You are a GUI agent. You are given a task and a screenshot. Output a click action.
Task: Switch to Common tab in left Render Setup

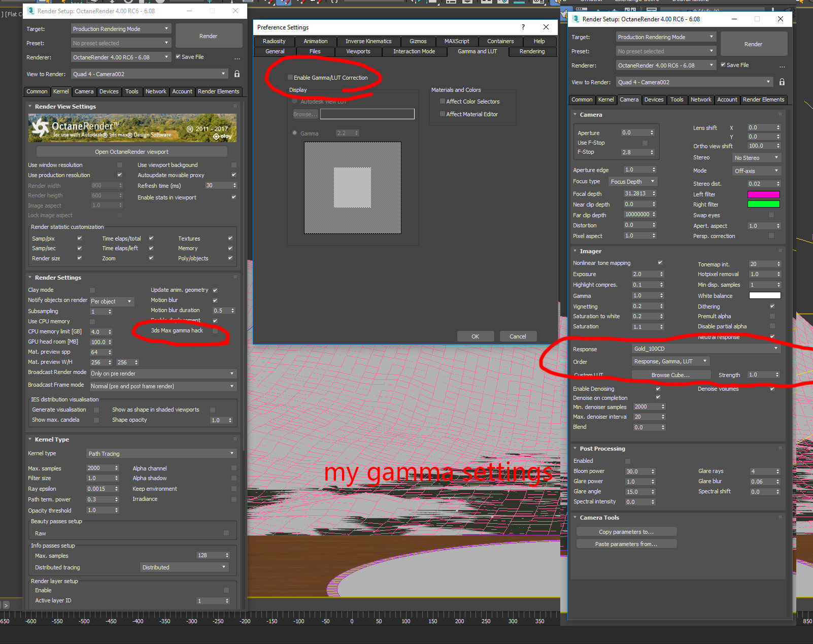pos(37,91)
